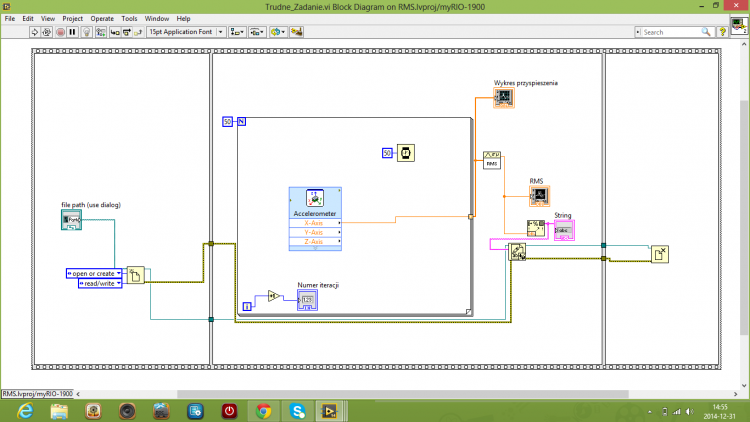The height and width of the screenshot is (422, 750).
Task: Select the String indicator terminal
Action: tap(564, 231)
